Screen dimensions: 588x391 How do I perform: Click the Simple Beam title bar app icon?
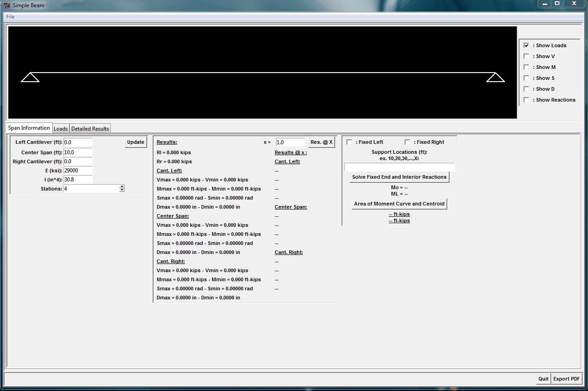(x=7, y=5)
